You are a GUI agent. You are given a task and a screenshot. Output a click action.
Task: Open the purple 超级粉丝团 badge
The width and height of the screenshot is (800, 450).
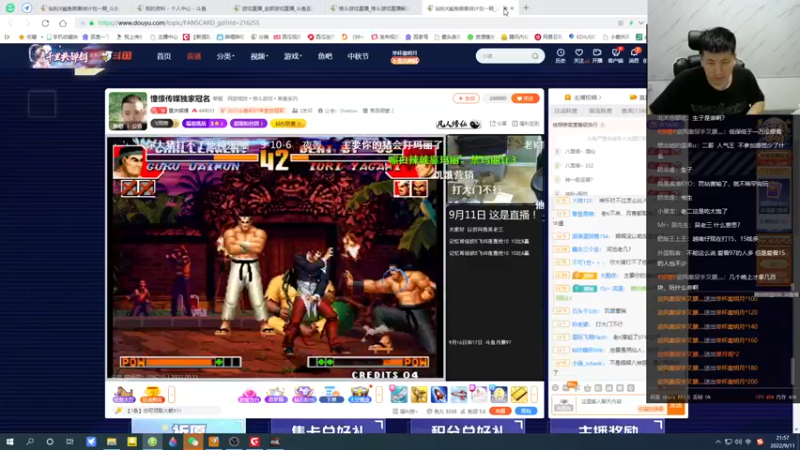(248, 123)
